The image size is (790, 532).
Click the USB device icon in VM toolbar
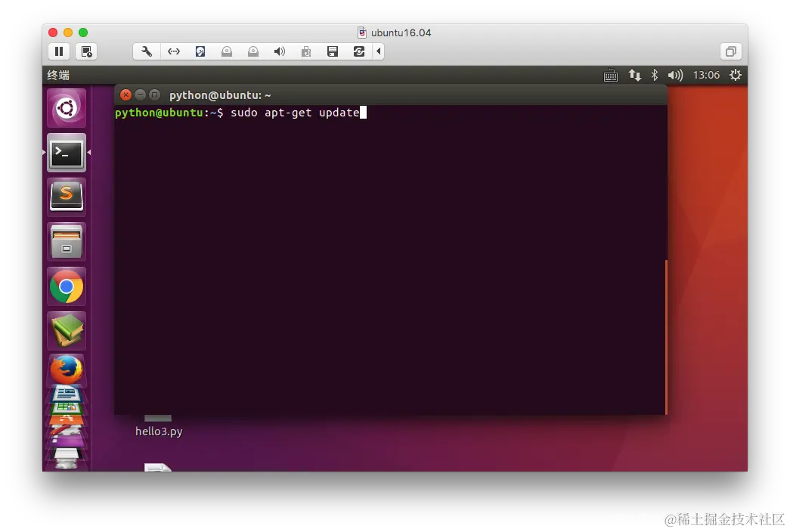point(306,51)
